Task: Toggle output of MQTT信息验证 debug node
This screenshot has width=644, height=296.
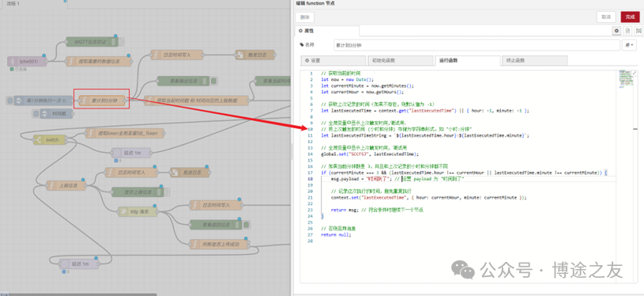Action: tap(122, 42)
